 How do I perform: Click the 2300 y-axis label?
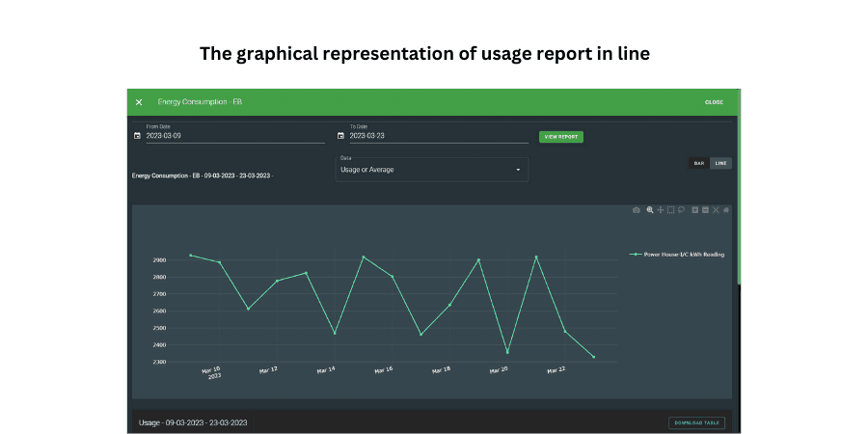[x=158, y=362]
